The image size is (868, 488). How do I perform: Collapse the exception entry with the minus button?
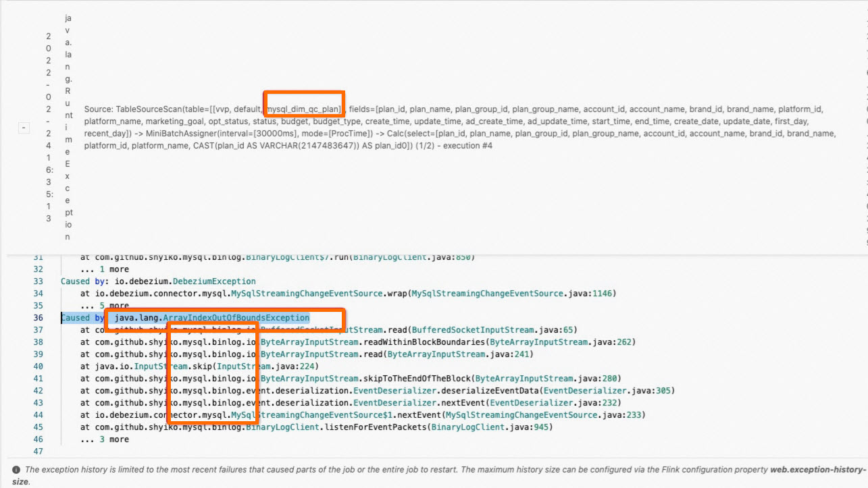point(23,126)
